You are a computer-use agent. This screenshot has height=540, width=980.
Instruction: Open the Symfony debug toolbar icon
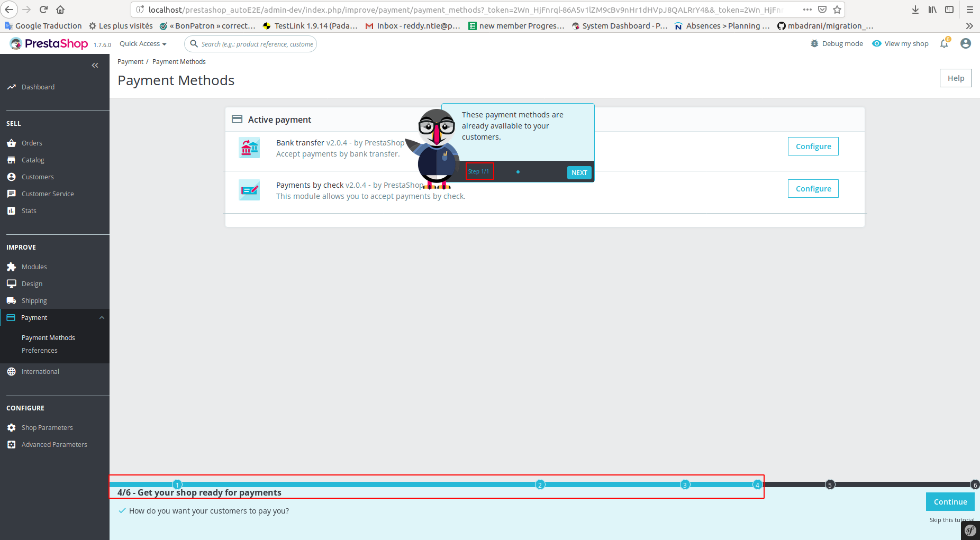970,530
